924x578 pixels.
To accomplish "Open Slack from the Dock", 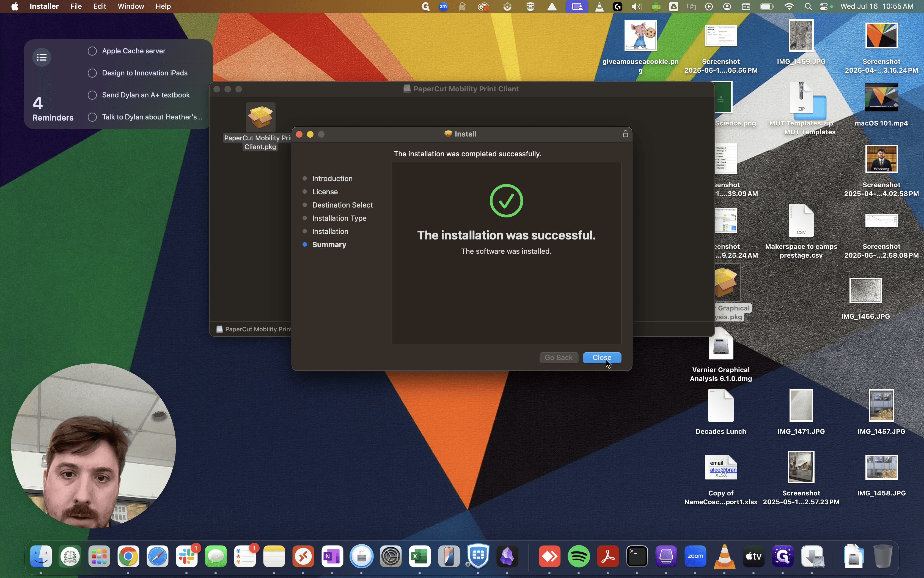I will tap(187, 556).
